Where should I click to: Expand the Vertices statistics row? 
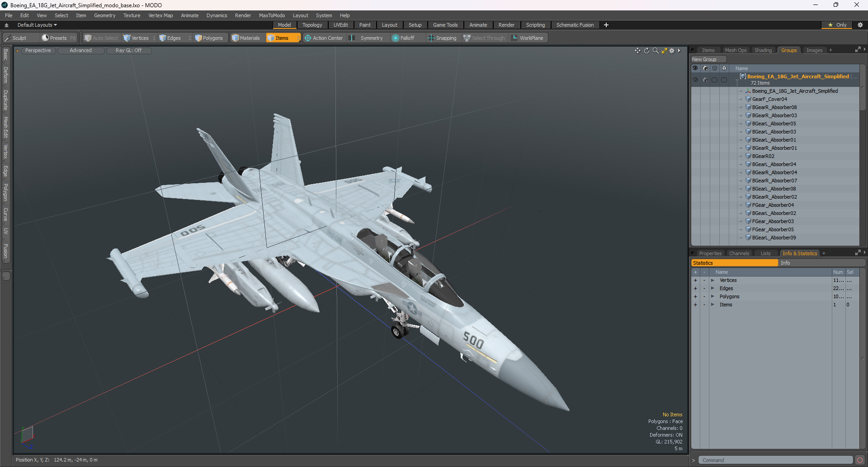coord(712,281)
